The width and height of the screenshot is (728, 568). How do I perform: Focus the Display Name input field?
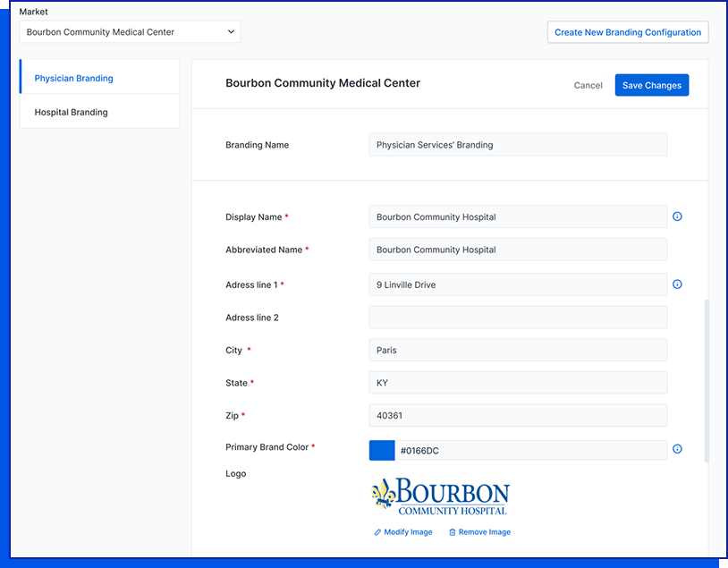click(x=518, y=216)
